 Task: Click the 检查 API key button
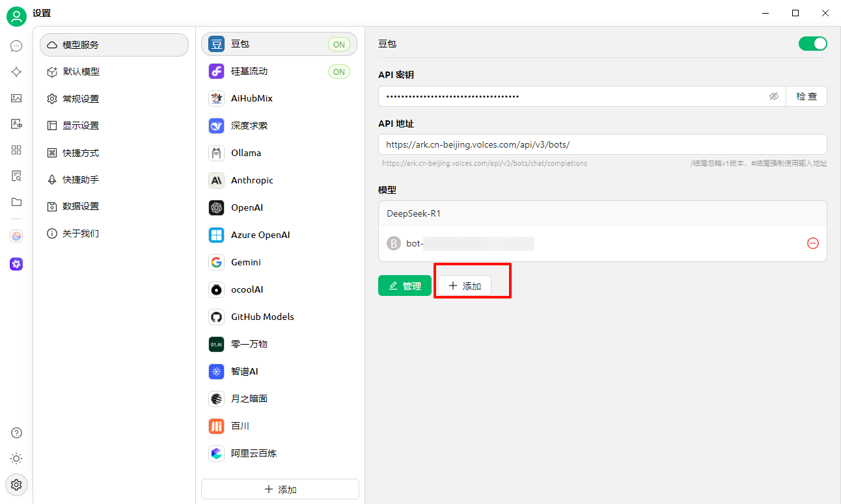pos(807,96)
